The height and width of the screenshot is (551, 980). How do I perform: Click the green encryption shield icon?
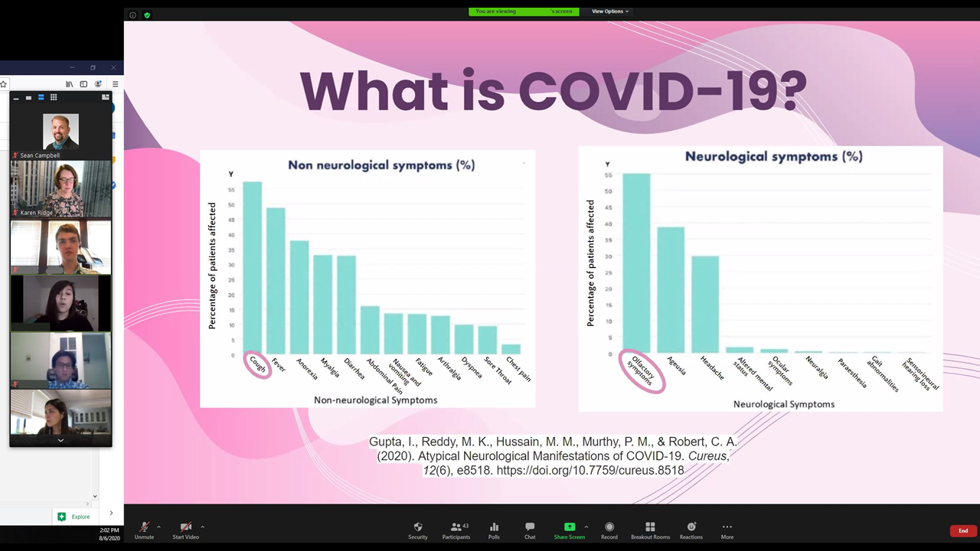[x=147, y=15]
